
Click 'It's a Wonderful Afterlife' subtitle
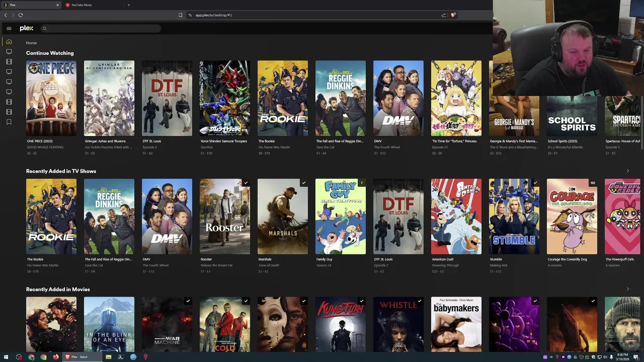pyautogui.click(x=566, y=147)
